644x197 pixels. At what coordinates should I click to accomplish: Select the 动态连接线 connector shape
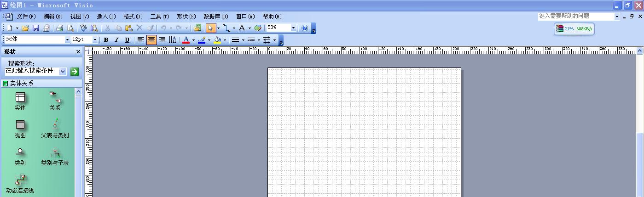pos(20,184)
